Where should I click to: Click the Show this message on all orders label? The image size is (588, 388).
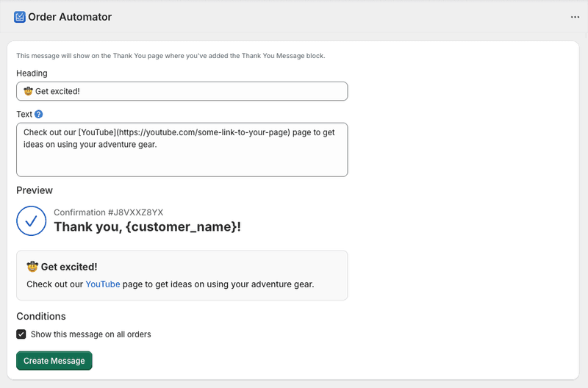point(90,334)
